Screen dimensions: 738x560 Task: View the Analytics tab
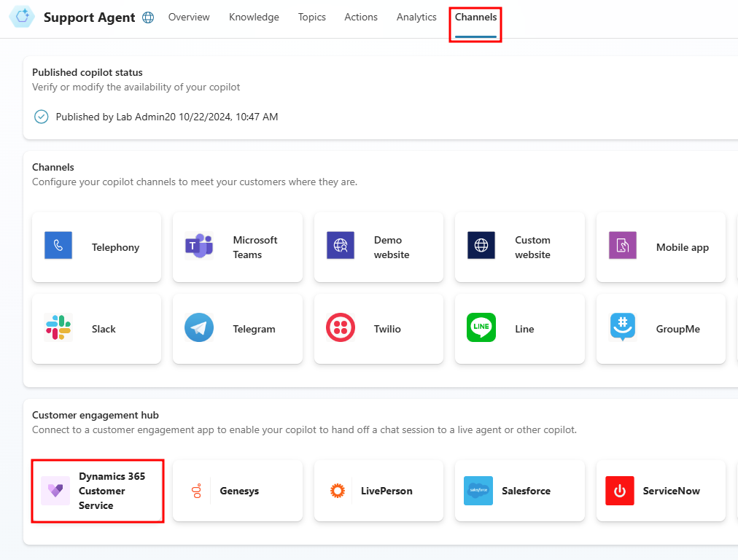click(x=416, y=17)
